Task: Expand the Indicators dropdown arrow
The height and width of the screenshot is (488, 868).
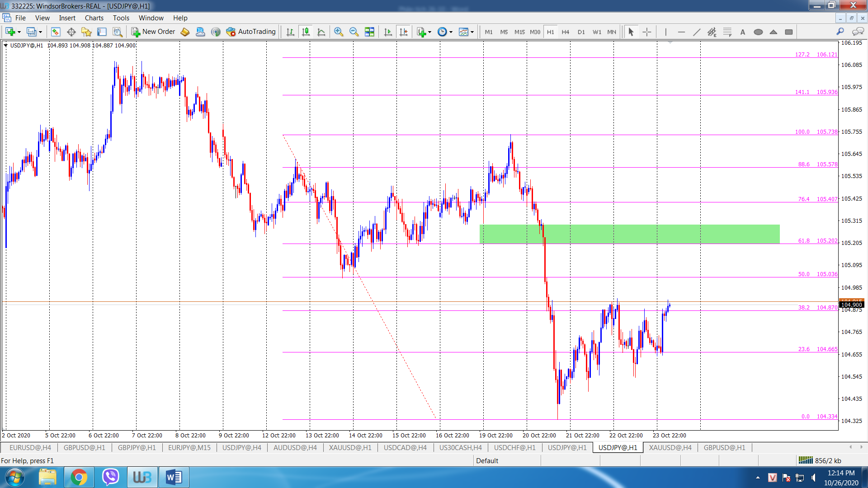Action: pos(429,32)
